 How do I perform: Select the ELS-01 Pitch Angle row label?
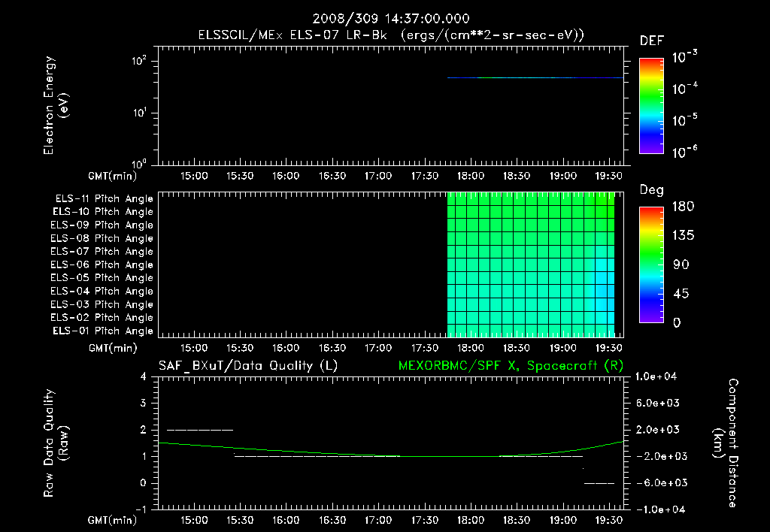103,331
